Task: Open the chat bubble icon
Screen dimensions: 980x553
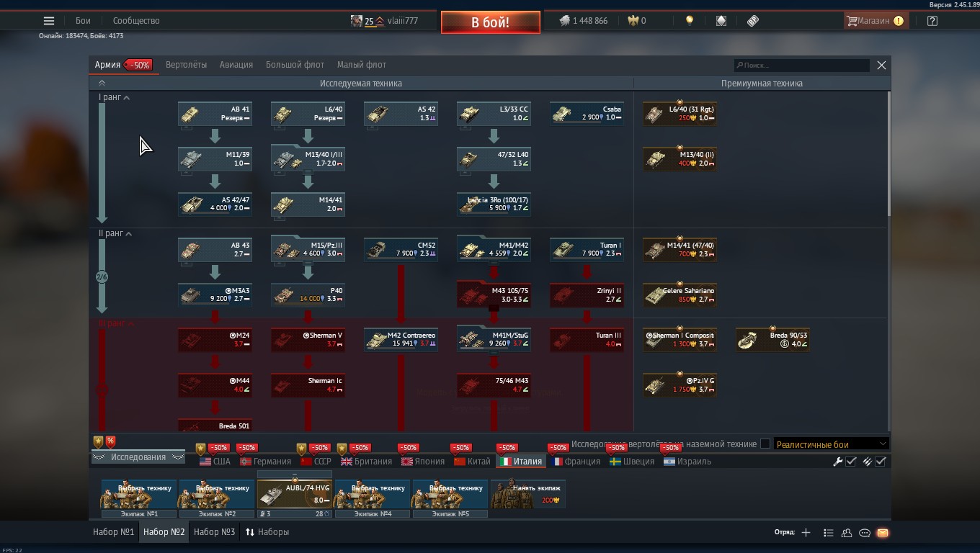Action: tap(865, 533)
